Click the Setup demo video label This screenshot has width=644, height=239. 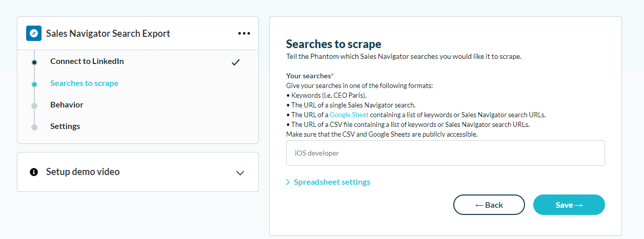coord(83,172)
